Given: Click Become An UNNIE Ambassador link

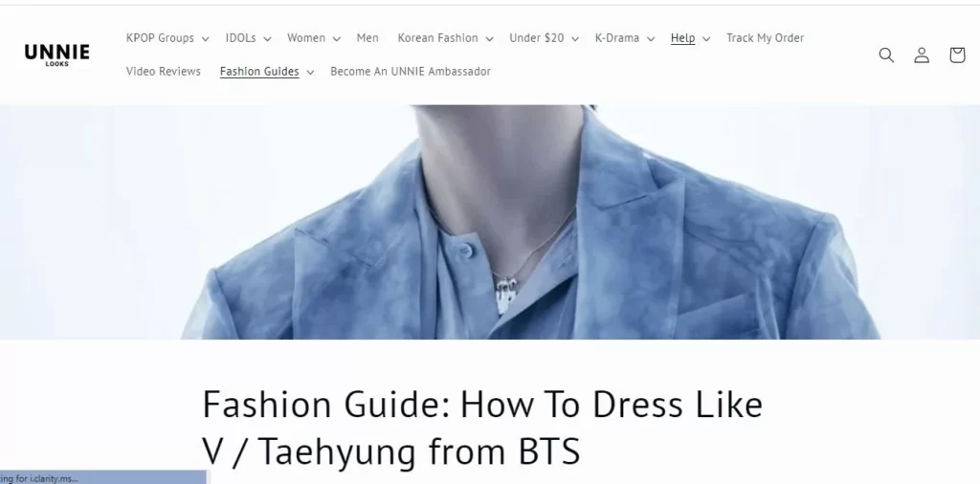Looking at the screenshot, I should [411, 71].
